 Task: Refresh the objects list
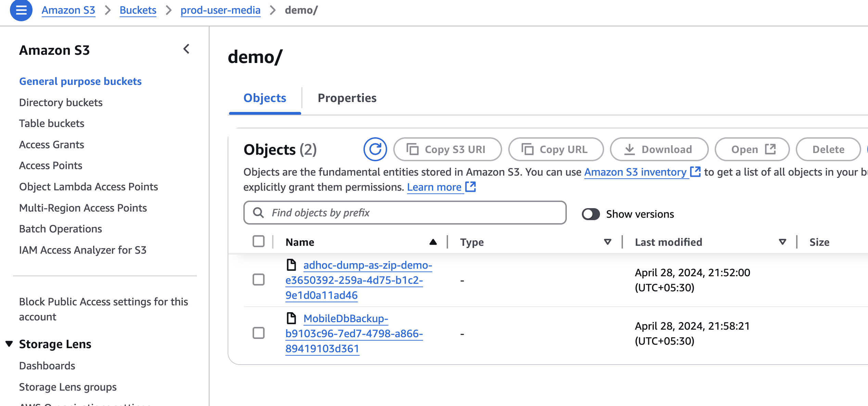(x=375, y=149)
